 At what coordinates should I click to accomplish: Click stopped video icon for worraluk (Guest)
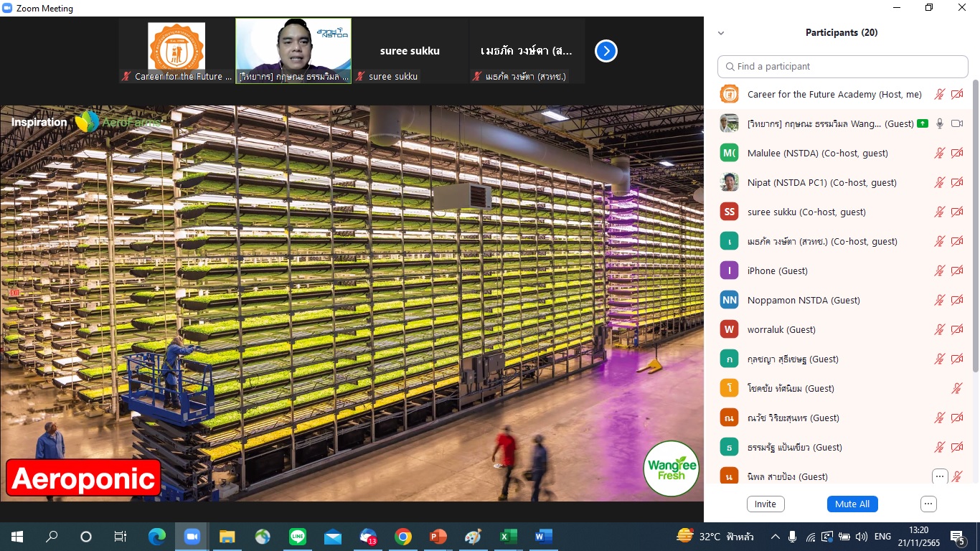coord(957,329)
